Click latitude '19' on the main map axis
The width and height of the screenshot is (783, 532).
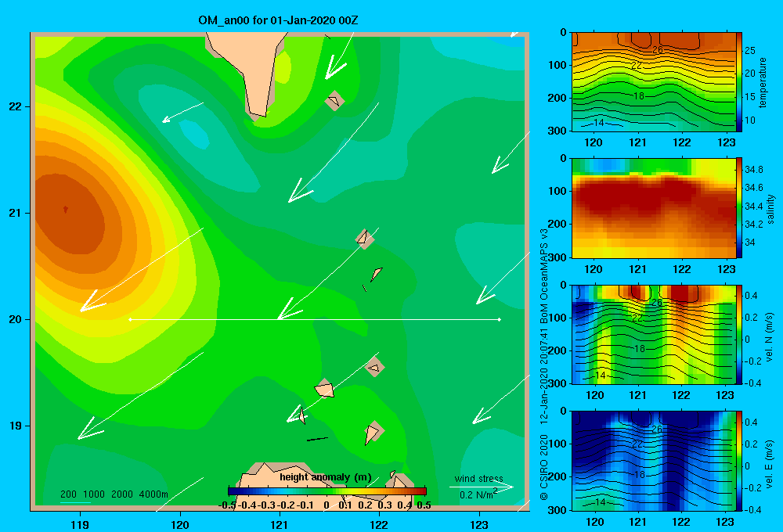[16, 426]
